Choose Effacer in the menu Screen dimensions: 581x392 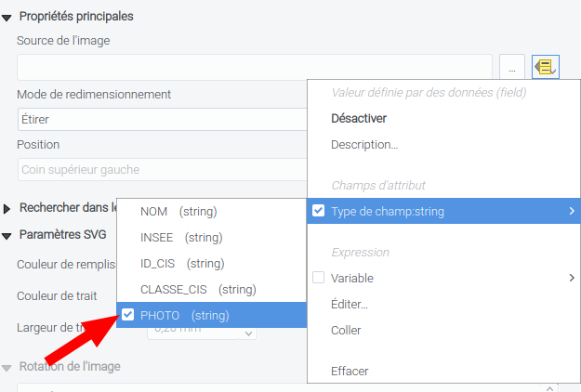[350, 371]
